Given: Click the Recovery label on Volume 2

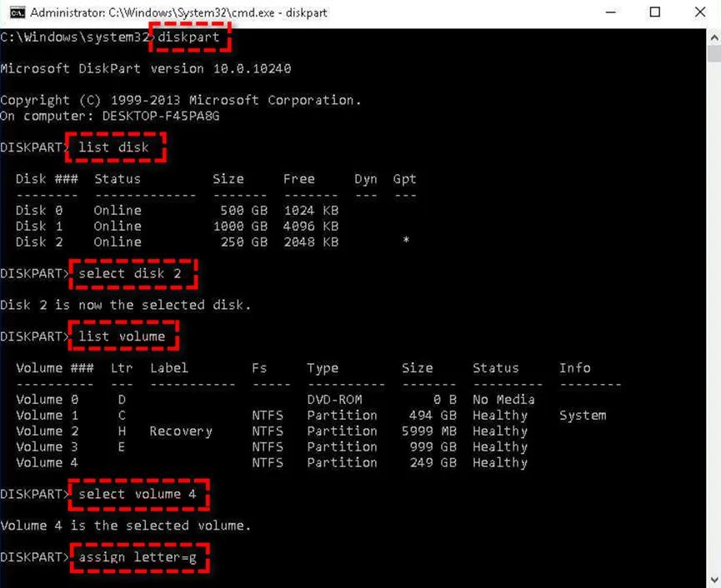Looking at the screenshot, I should [181, 431].
